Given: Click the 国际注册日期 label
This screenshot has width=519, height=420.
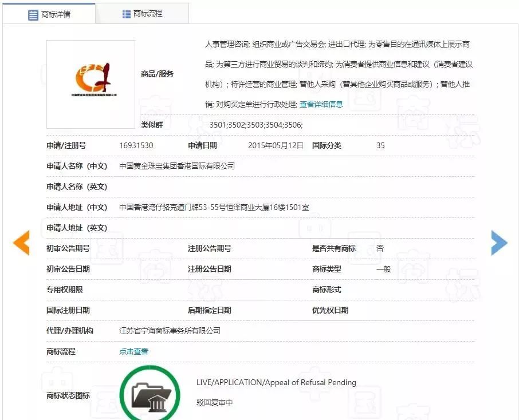Looking at the screenshot, I should point(68,310).
